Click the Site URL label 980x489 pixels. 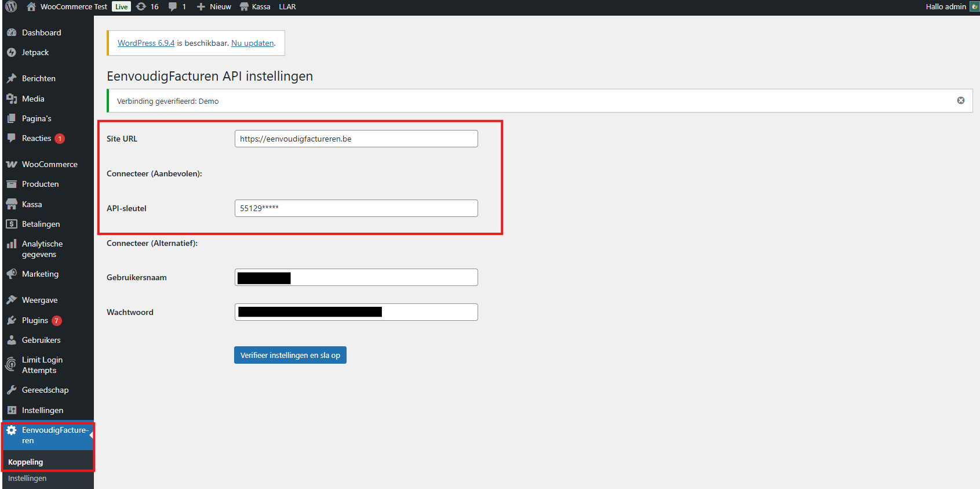pyautogui.click(x=122, y=139)
